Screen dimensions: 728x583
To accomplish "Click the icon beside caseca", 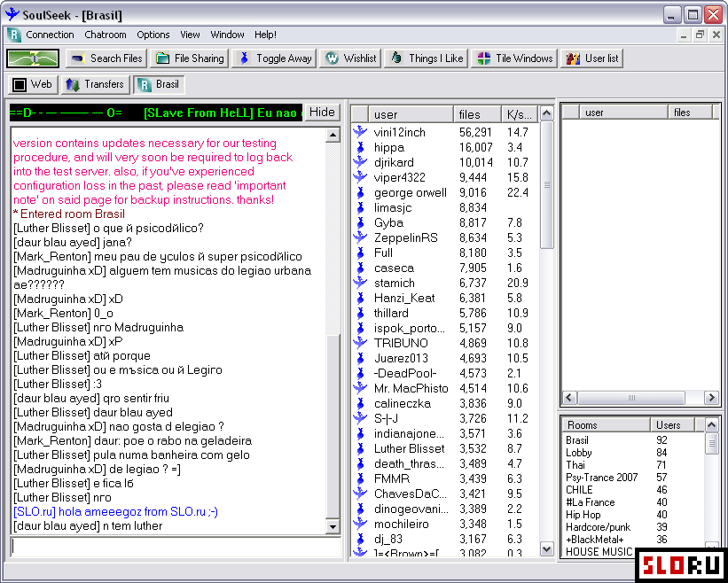I will point(360,268).
